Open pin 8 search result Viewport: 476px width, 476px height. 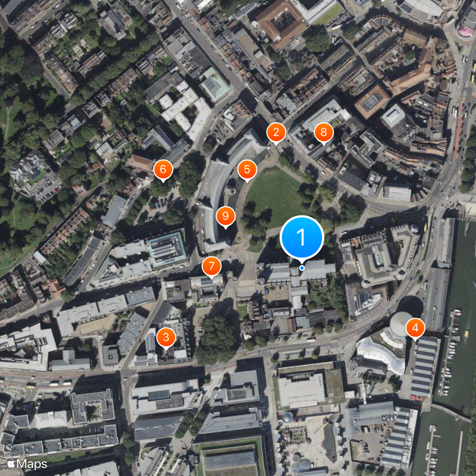click(x=324, y=133)
